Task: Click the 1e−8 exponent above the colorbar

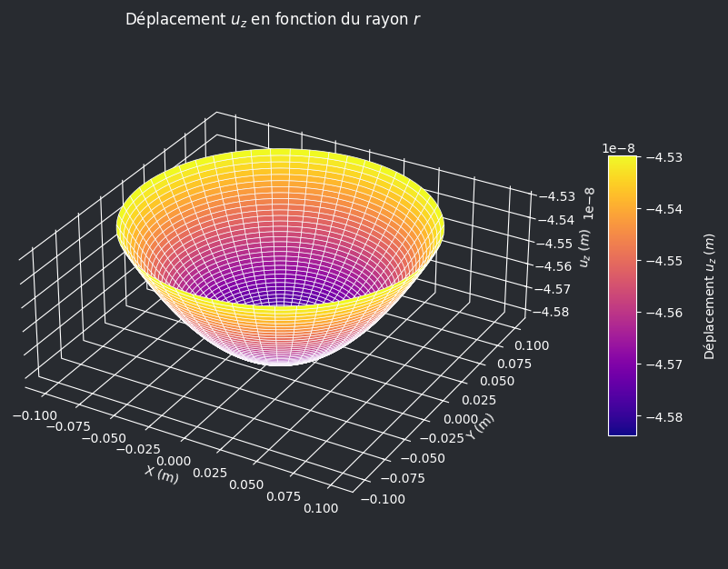Action: click(x=618, y=148)
